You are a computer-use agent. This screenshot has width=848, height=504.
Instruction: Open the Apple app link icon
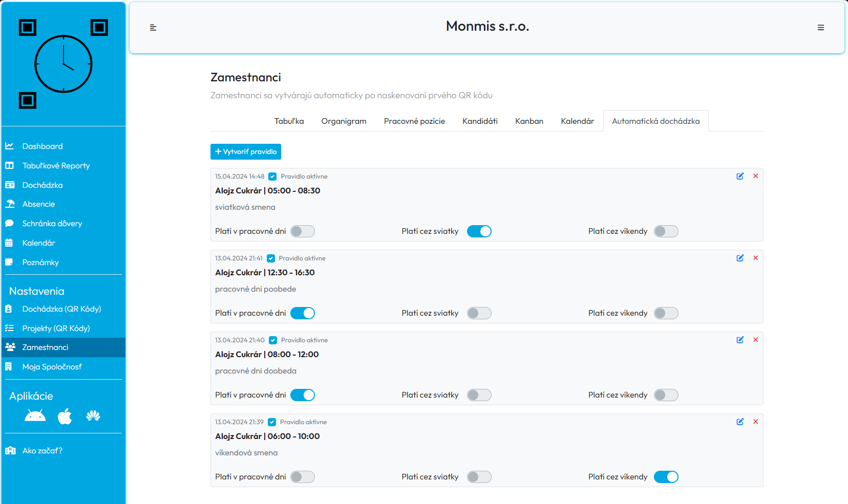[65, 417]
